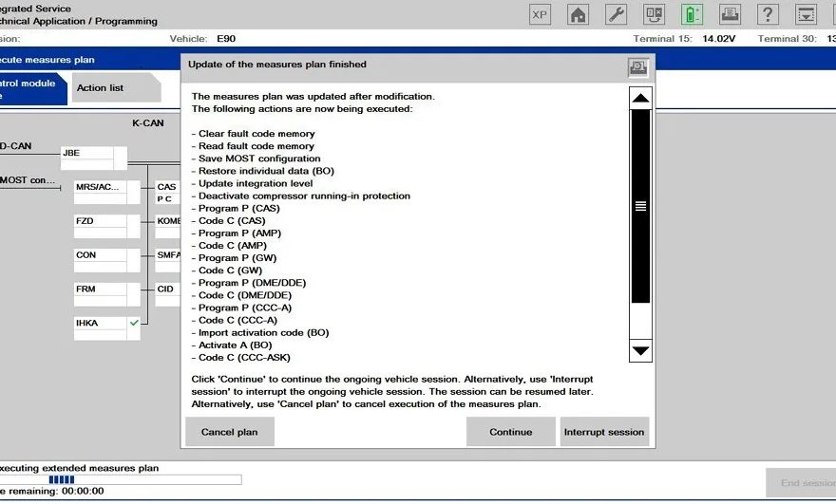Select the CON control module
836x504 pixels.
pyautogui.click(x=106, y=260)
